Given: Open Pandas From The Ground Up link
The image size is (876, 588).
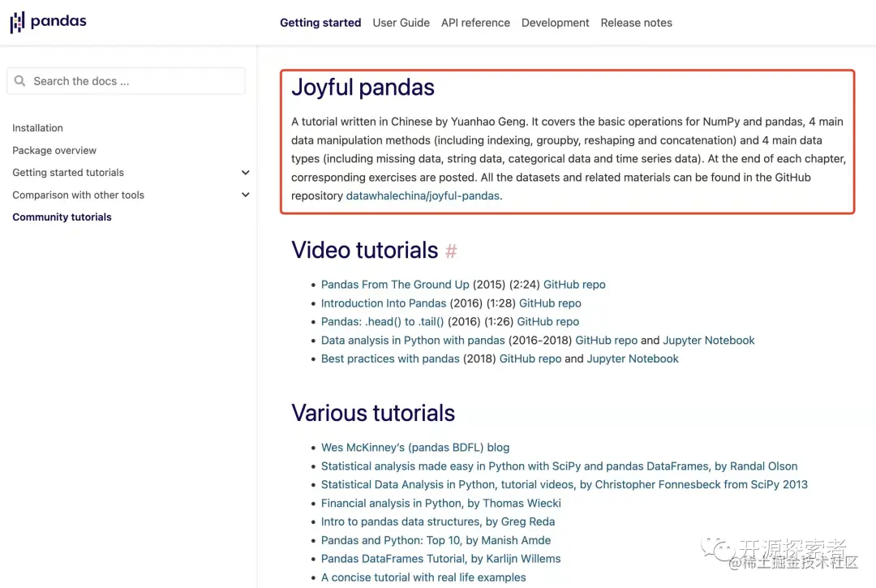Looking at the screenshot, I should point(395,285).
